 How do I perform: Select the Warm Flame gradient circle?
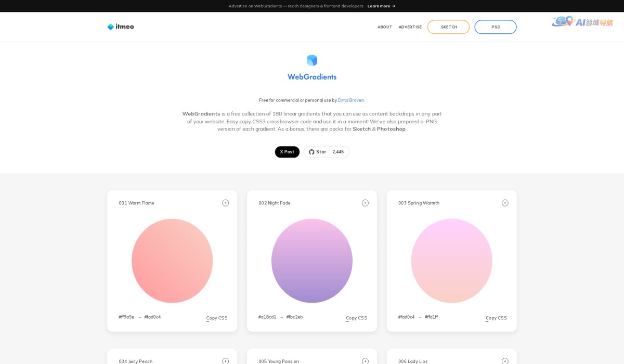(x=172, y=261)
